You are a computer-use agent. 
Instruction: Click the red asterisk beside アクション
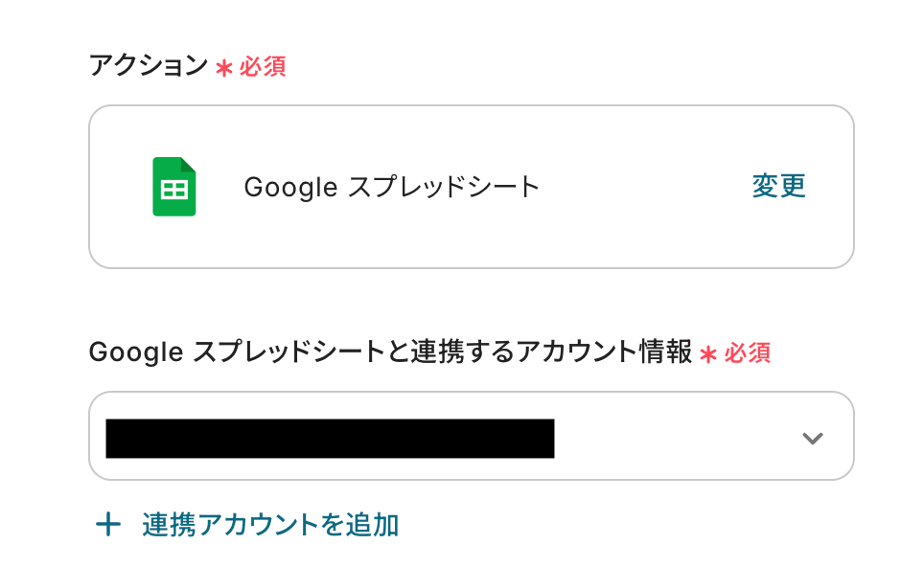[x=224, y=69]
